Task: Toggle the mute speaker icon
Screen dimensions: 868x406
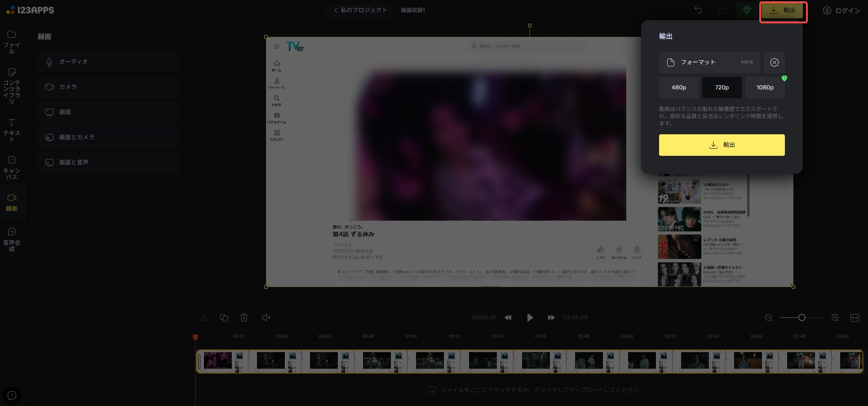Action: point(266,318)
